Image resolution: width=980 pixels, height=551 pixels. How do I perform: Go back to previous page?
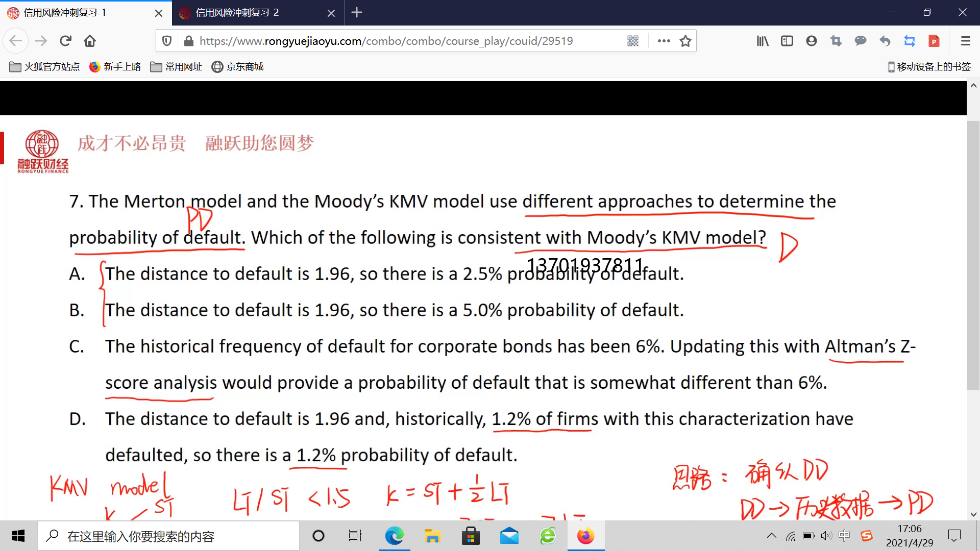click(x=16, y=41)
